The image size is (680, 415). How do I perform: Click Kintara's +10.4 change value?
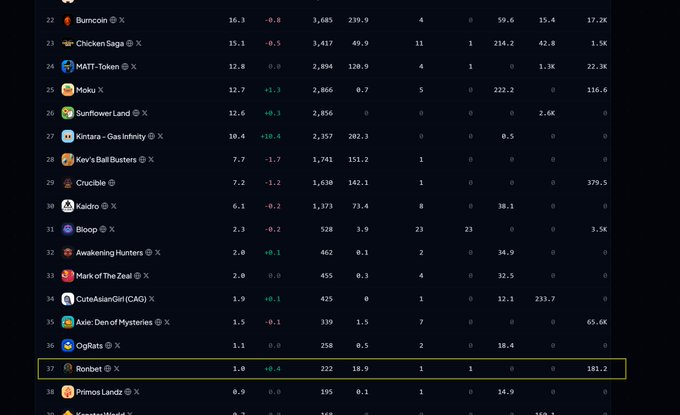pos(271,136)
